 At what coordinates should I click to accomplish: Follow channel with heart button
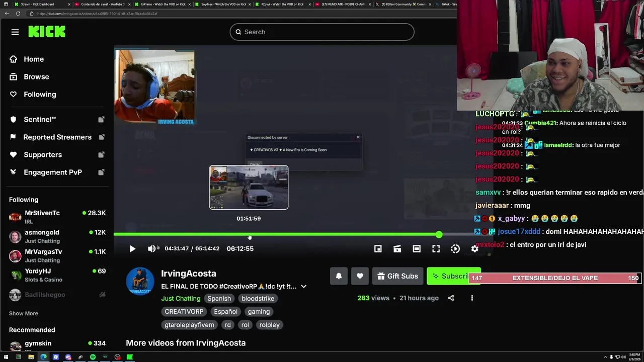360,276
